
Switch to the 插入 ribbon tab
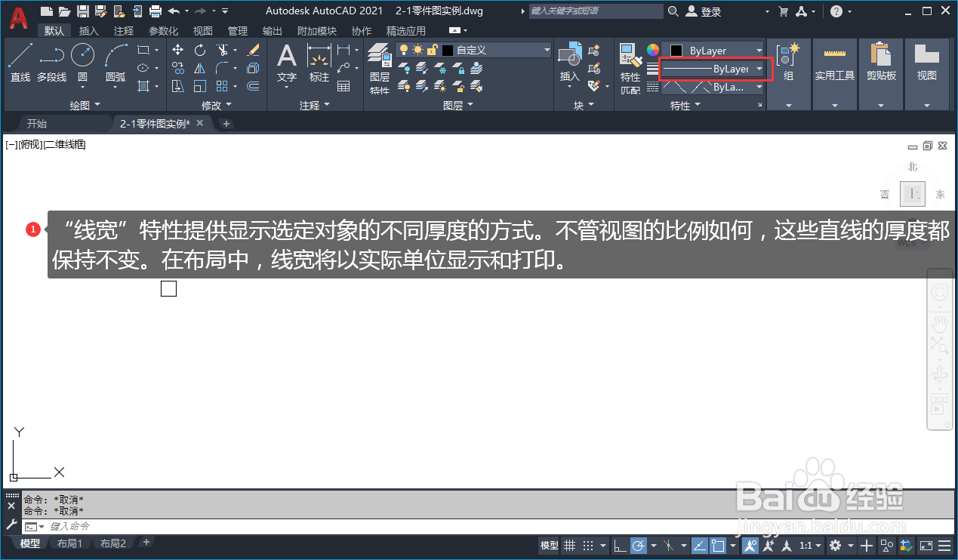tap(89, 31)
